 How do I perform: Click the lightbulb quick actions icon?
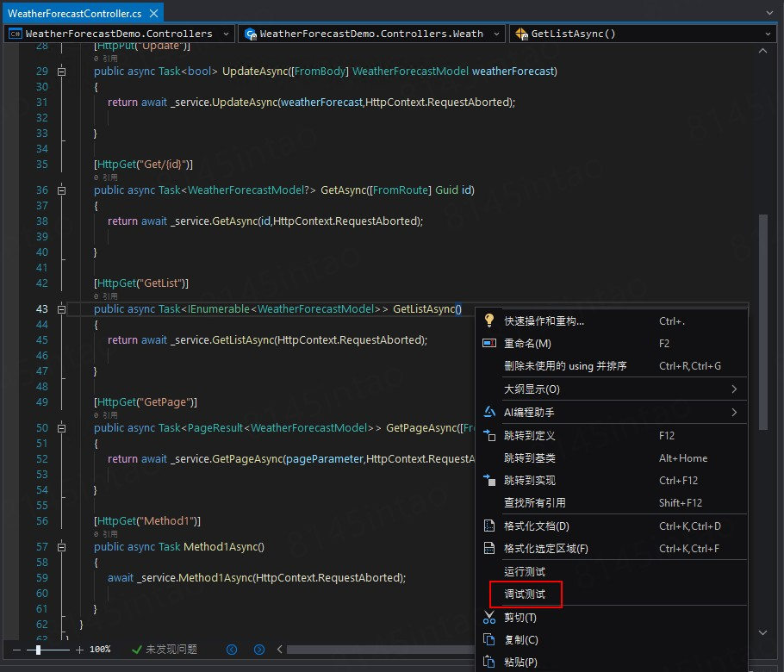[x=489, y=320]
